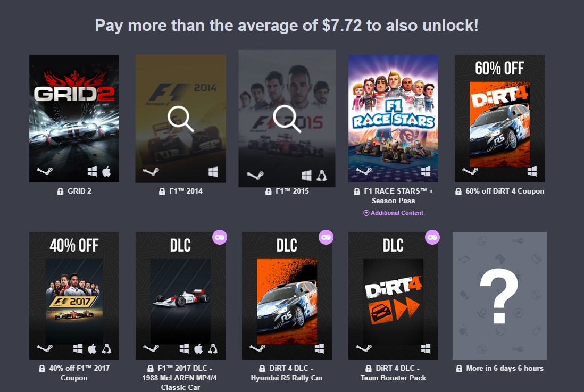Click the magnifier icon on F1 2015 cover
This screenshot has width=584, height=392.
click(287, 119)
